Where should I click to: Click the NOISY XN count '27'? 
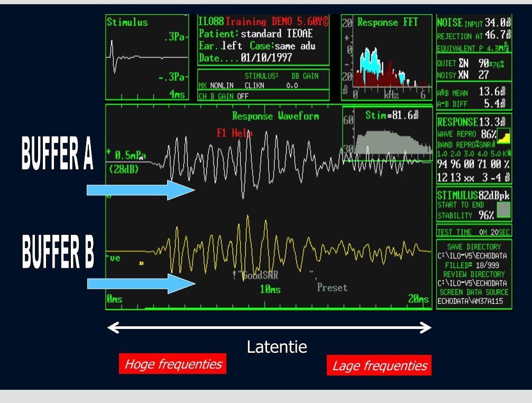[483, 75]
